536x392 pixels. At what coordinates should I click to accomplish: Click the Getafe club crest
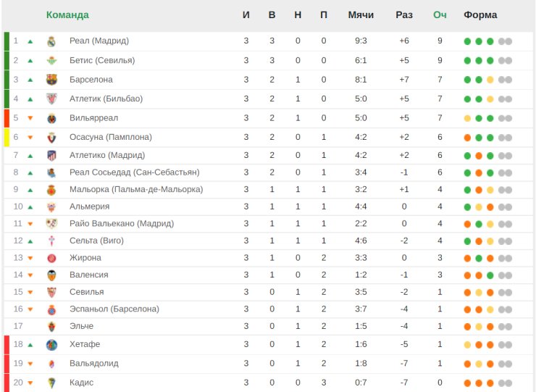click(x=51, y=345)
